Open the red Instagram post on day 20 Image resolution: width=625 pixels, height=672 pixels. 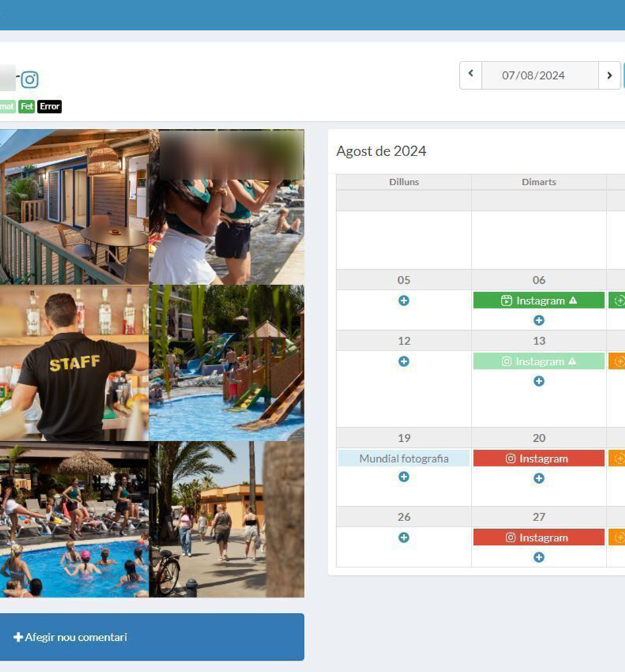click(x=538, y=458)
